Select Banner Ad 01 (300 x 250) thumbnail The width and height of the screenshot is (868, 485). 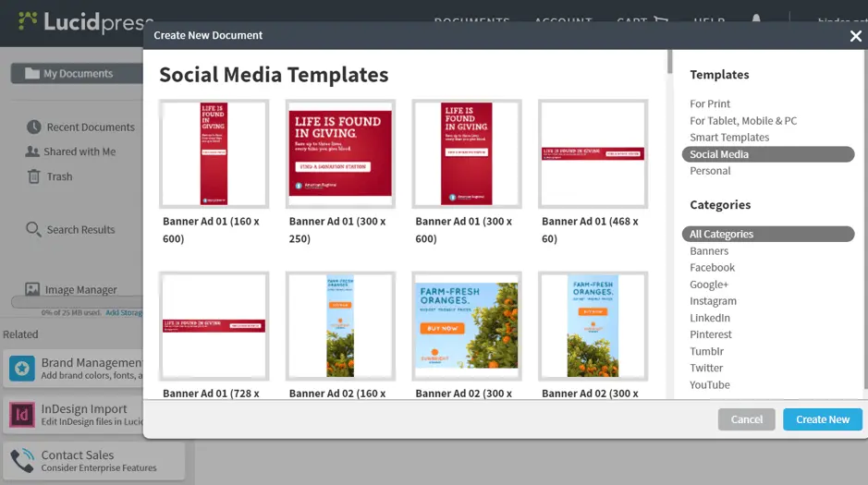tap(339, 153)
